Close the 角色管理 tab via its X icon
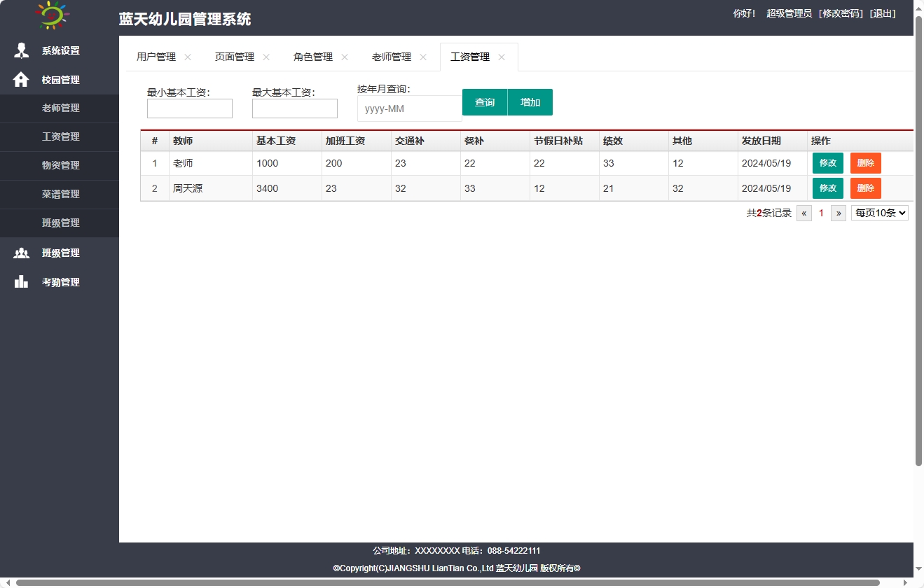Viewport: 924px width, 588px height. pyautogui.click(x=344, y=57)
